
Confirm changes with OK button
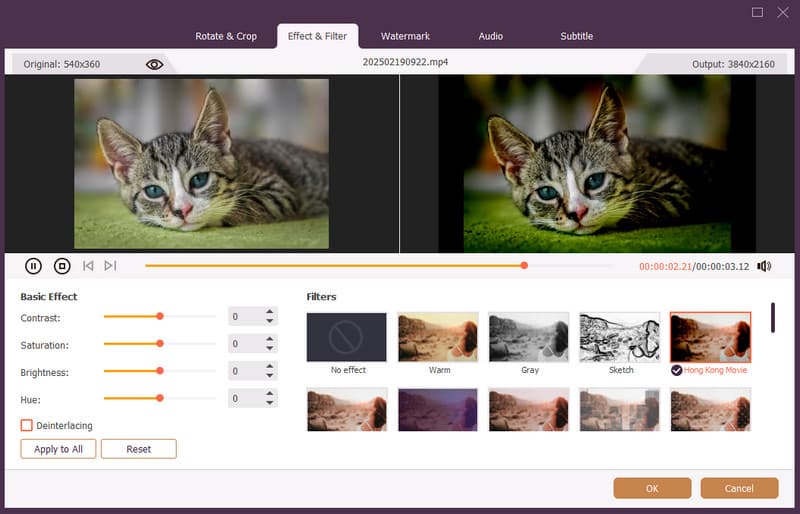[x=652, y=488]
